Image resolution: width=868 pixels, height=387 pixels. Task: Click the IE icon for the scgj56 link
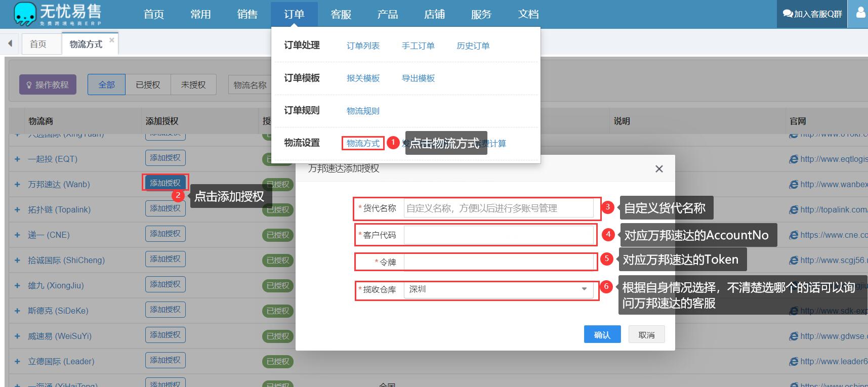[794, 260]
